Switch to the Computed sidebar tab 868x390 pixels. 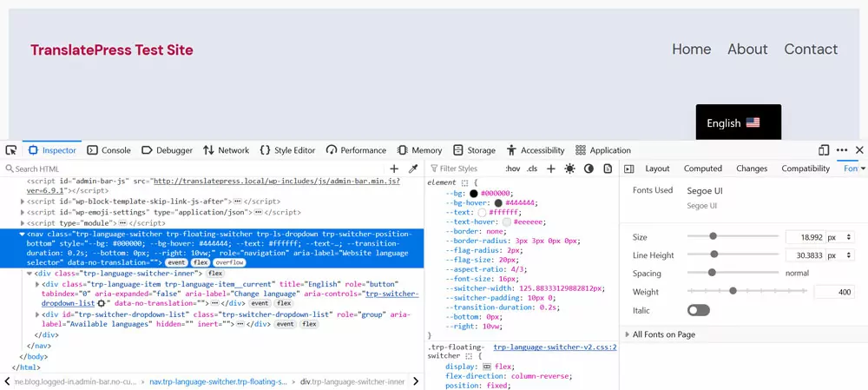703,169
